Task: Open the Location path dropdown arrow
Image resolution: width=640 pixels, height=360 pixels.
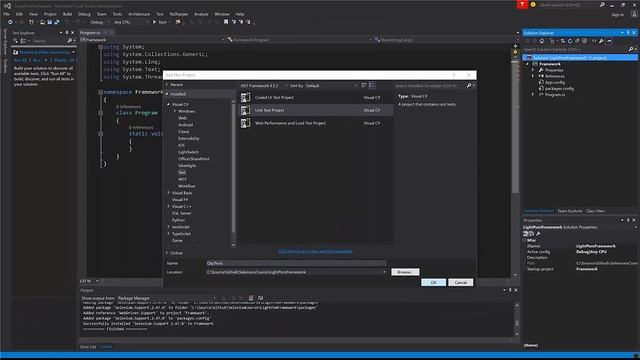Action: pyautogui.click(x=384, y=272)
